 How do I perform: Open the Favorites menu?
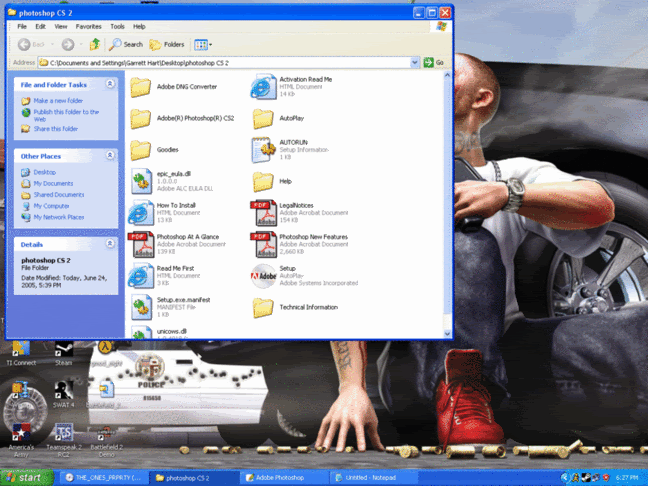(x=88, y=26)
